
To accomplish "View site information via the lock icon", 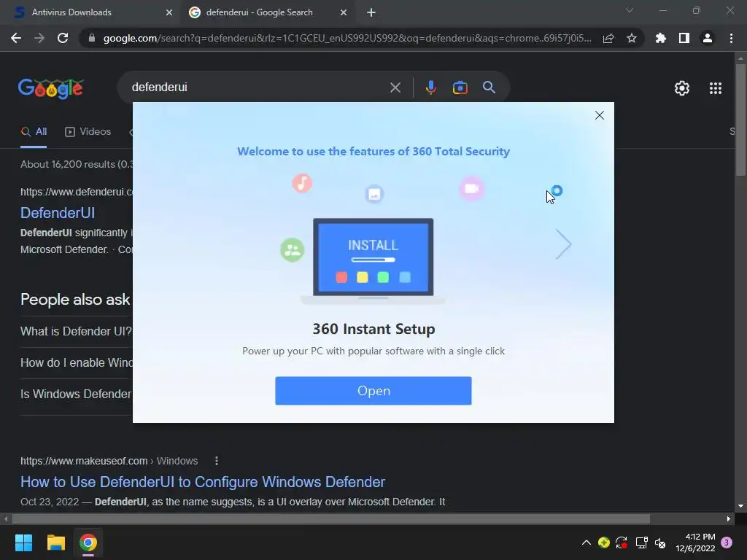I will [92, 38].
